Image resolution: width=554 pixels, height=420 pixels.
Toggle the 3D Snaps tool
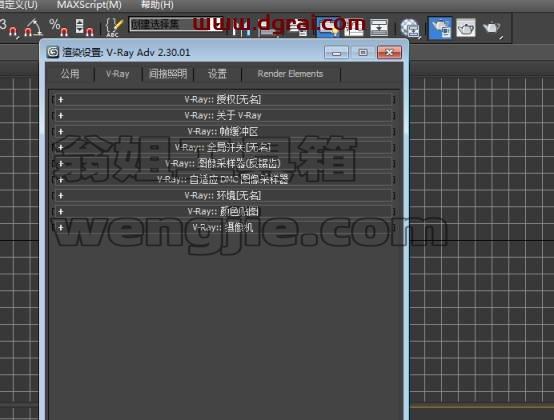pyautogui.click(x=8, y=28)
